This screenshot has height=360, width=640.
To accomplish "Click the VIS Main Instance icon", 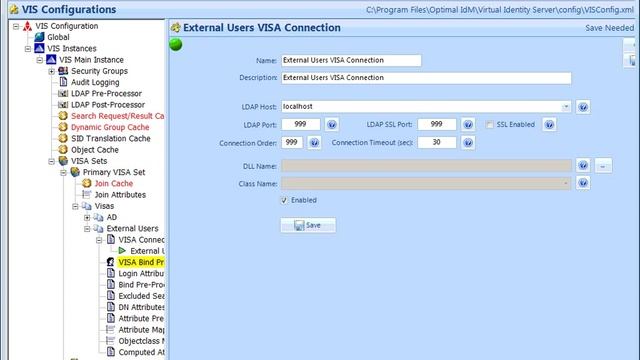I will click(x=51, y=60).
